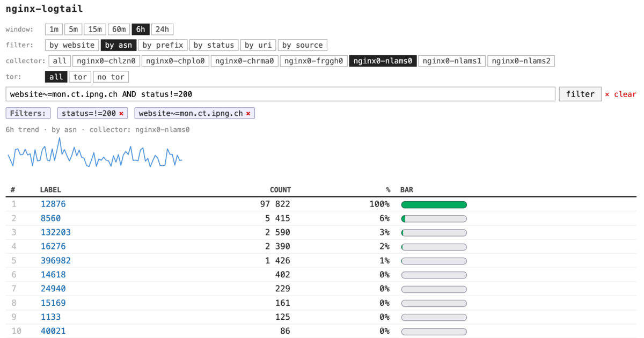644x338 pixels.
Task: Select the 6h time window
Action: [141, 30]
